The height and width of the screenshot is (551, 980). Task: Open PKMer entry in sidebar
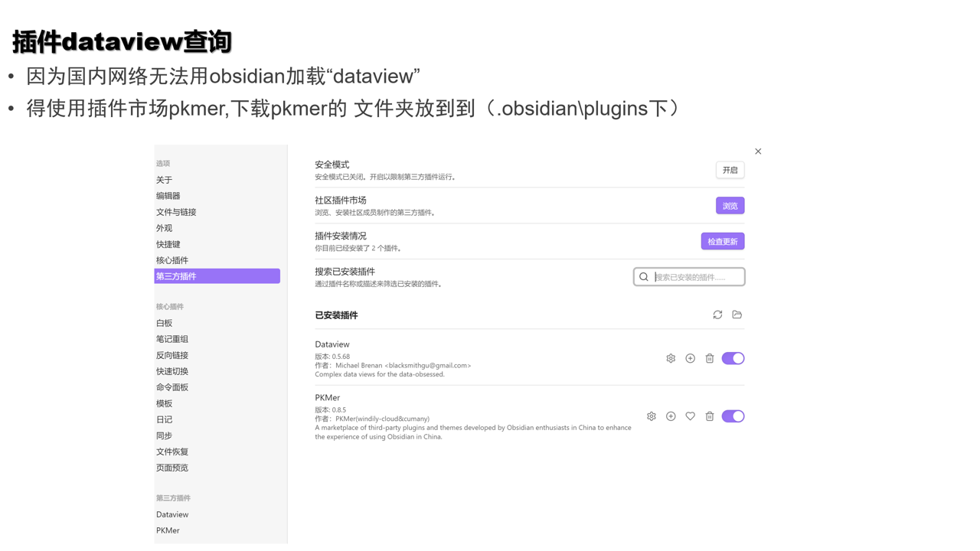[x=168, y=530]
